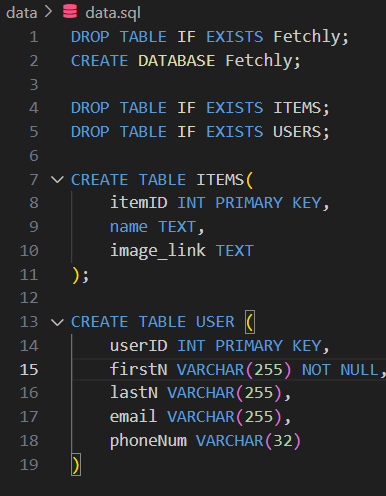
Task: Click 'lastN' column name
Action: point(134,393)
